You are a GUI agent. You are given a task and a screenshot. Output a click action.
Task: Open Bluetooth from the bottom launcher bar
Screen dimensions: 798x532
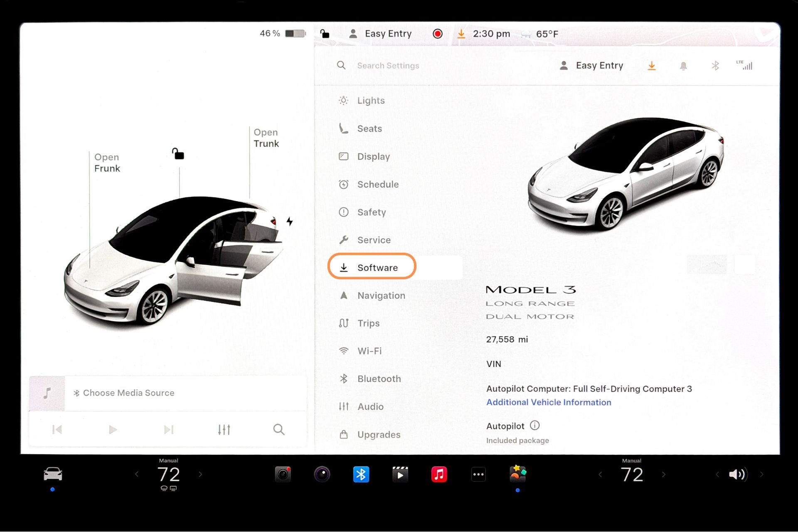[x=361, y=474]
